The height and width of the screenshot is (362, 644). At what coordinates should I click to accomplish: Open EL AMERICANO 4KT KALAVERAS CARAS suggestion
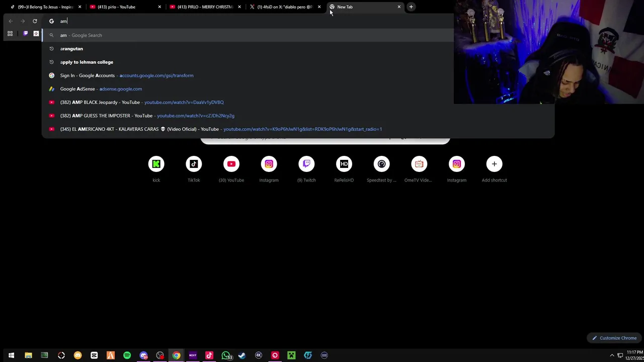coord(298,129)
